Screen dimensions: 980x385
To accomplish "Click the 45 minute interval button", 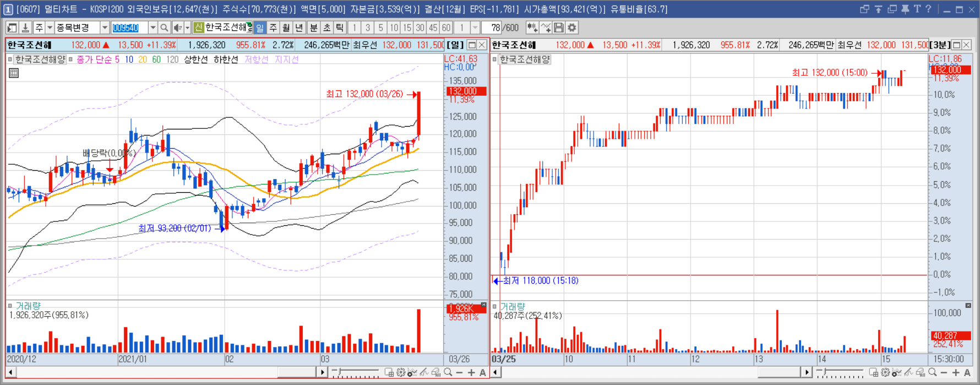I will [x=433, y=28].
